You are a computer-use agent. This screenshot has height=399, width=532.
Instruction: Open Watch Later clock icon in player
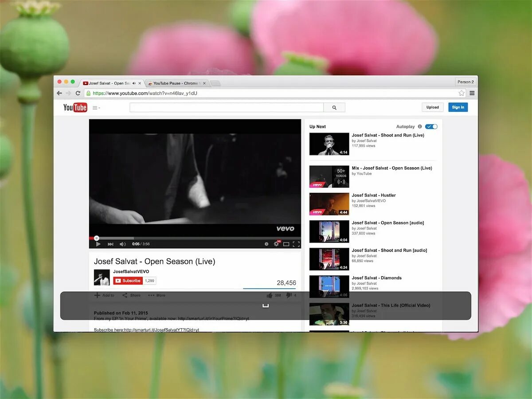point(266,244)
